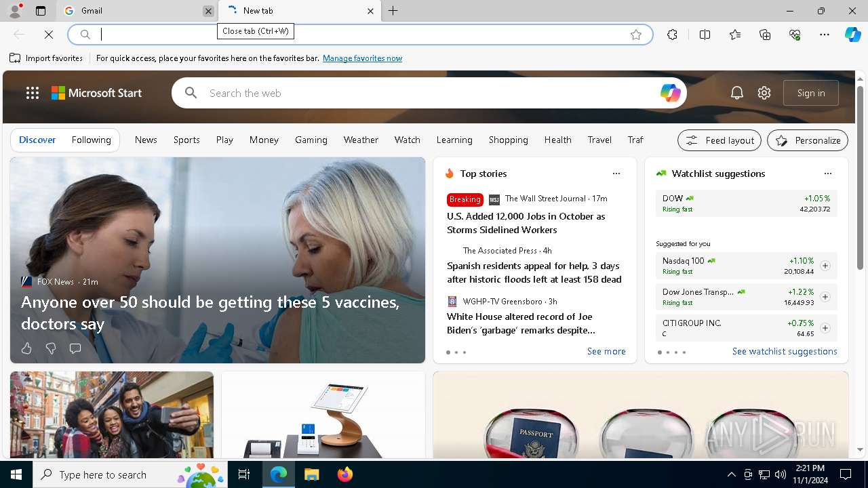The height and width of the screenshot is (488, 868).
Task: Click See more in Top stories
Action: [x=606, y=352]
